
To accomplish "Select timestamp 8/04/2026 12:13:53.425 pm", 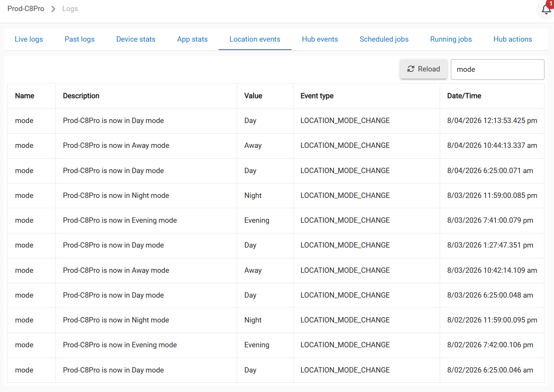I will pos(492,121).
